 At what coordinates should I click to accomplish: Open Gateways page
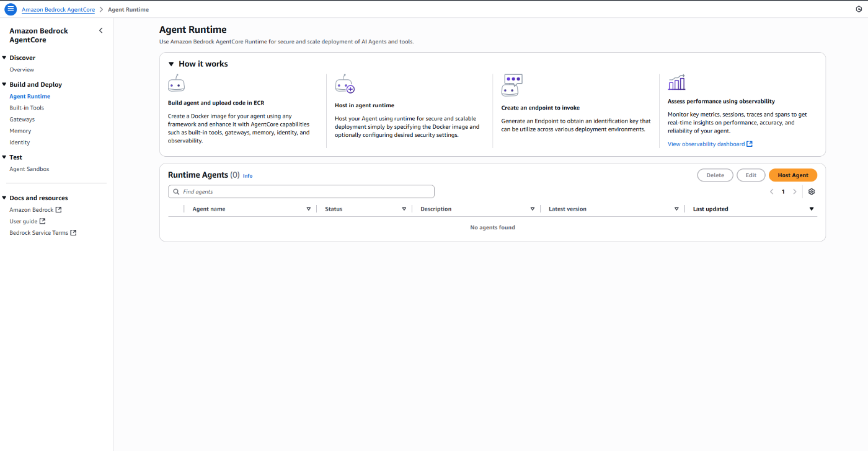pos(22,120)
